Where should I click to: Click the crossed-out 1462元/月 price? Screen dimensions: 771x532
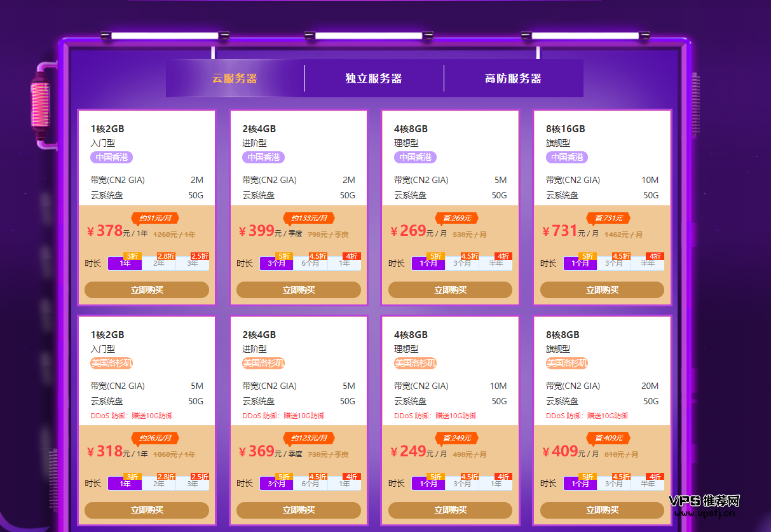tap(624, 235)
